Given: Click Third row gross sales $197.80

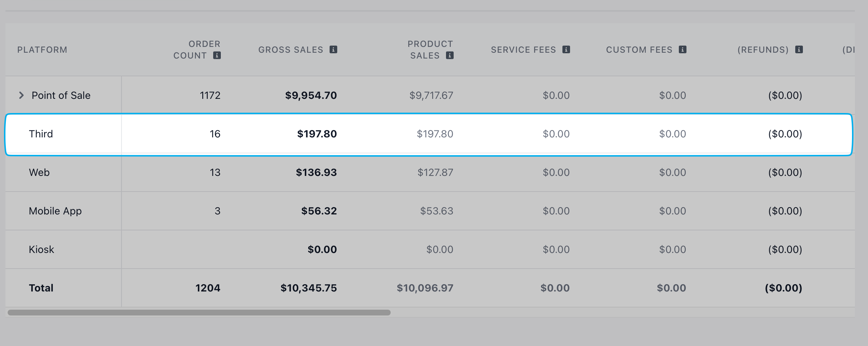Looking at the screenshot, I should click(x=317, y=134).
